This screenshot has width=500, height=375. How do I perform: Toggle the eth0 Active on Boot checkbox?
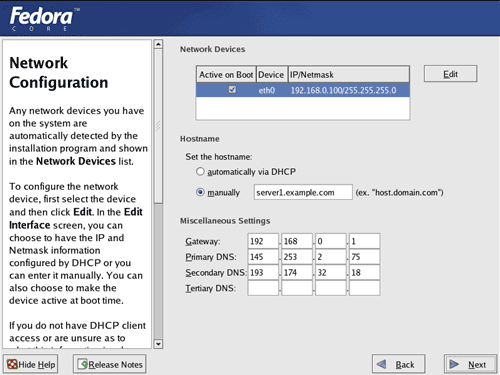(232, 90)
